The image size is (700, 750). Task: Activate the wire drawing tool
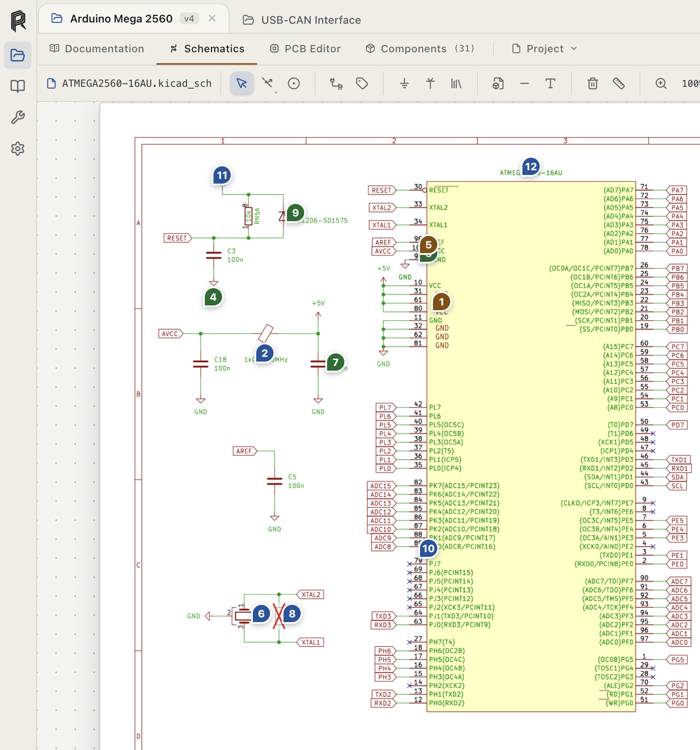pyautogui.click(x=267, y=83)
